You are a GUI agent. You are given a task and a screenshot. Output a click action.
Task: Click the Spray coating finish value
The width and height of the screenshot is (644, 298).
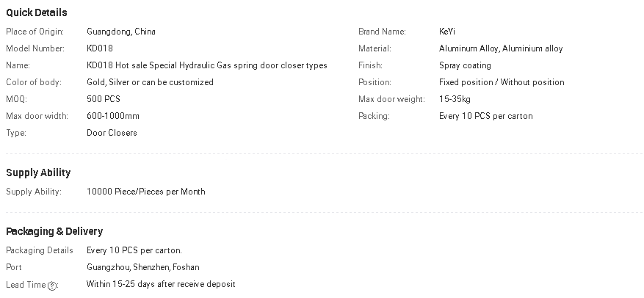(x=465, y=65)
